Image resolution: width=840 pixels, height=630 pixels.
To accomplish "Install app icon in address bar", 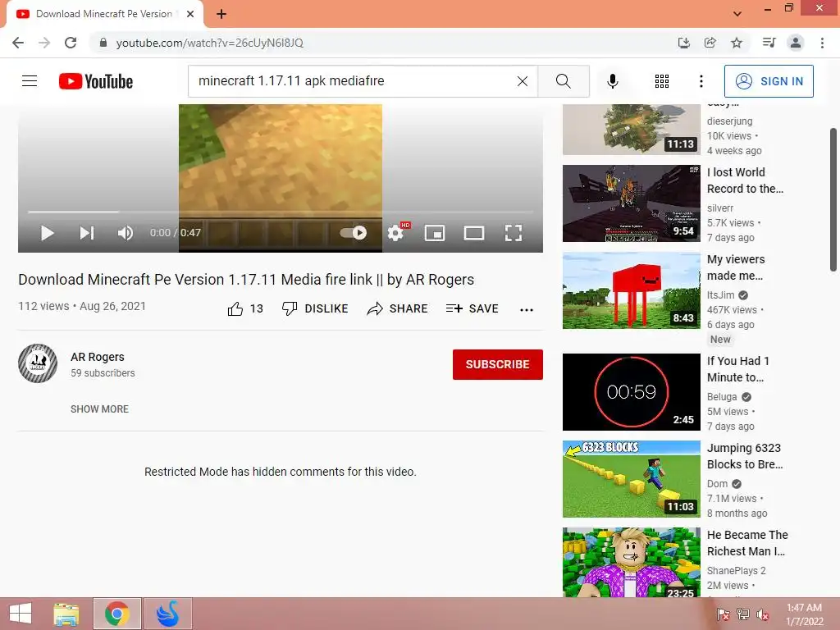I will [x=683, y=43].
